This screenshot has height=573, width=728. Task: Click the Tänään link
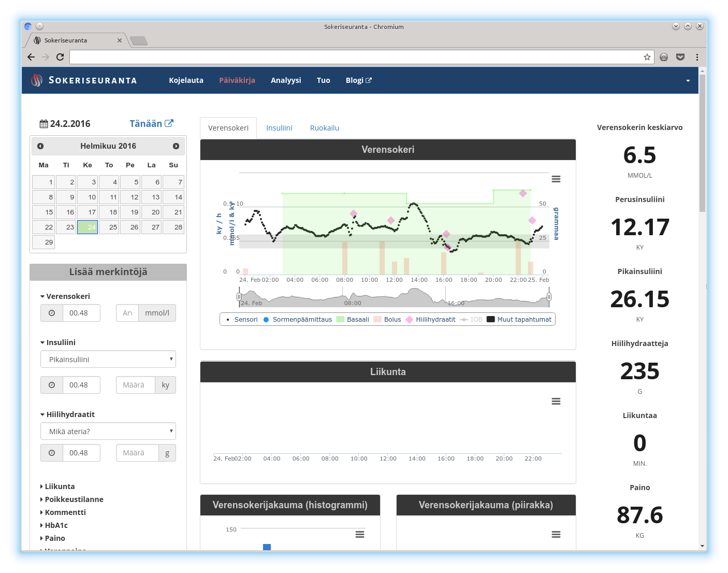(151, 124)
